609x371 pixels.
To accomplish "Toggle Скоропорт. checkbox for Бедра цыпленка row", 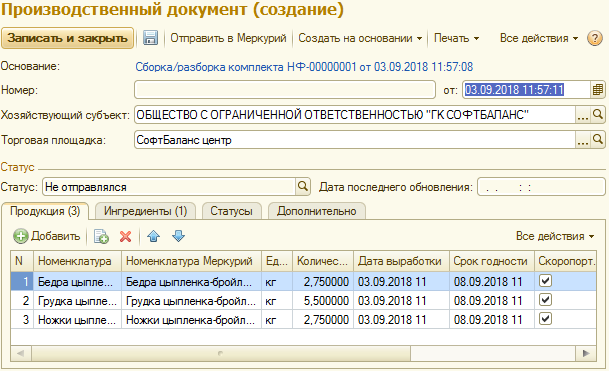I will point(545,281).
